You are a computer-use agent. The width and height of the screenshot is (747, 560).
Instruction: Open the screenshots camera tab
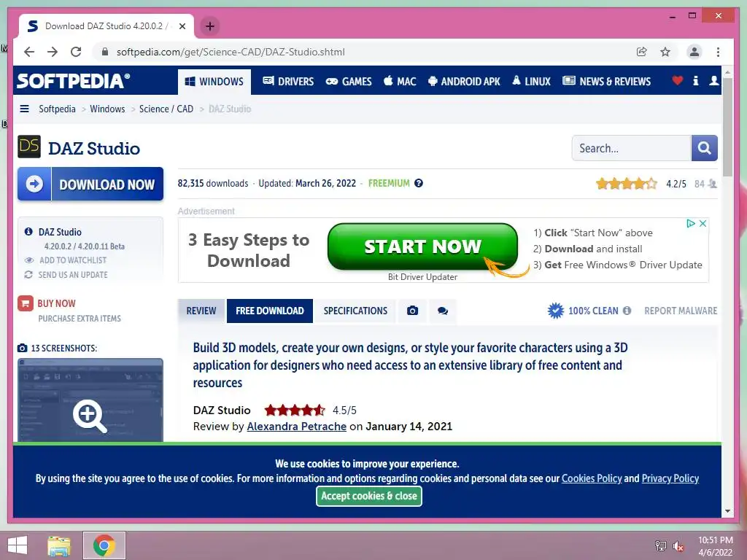point(413,311)
